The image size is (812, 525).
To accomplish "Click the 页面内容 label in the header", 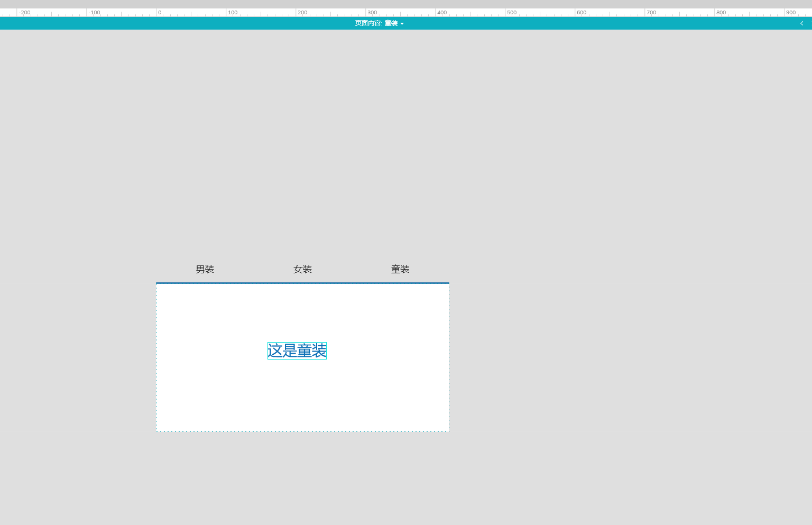I will (x=368, y=23).
